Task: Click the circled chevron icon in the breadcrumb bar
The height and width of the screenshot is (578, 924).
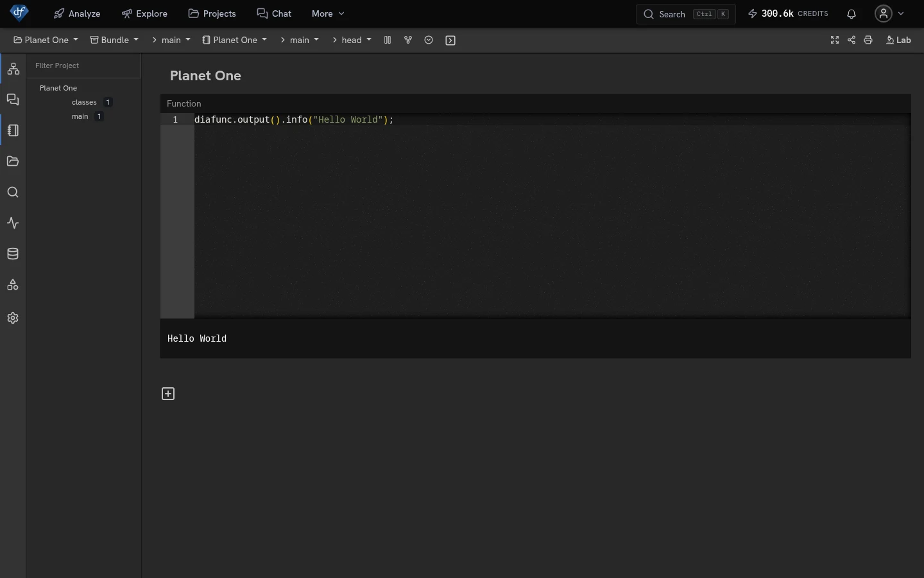Action: pos(429,40)
